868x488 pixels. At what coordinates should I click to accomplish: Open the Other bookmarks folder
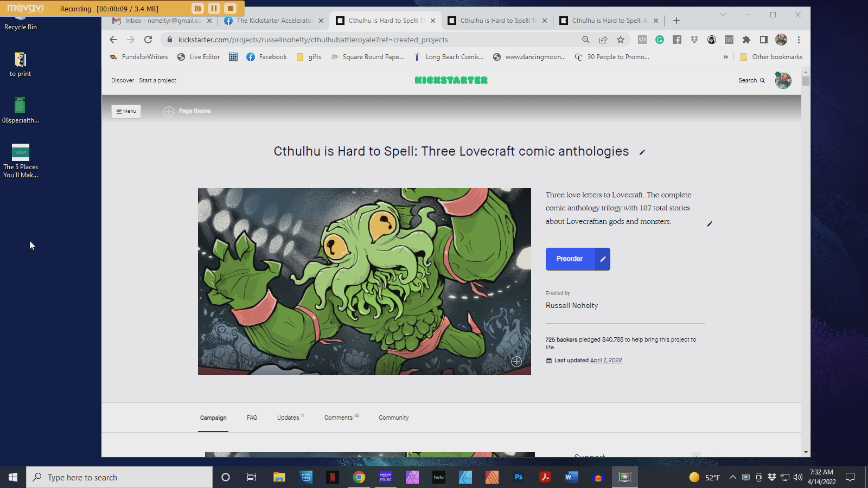pos(771,57)
